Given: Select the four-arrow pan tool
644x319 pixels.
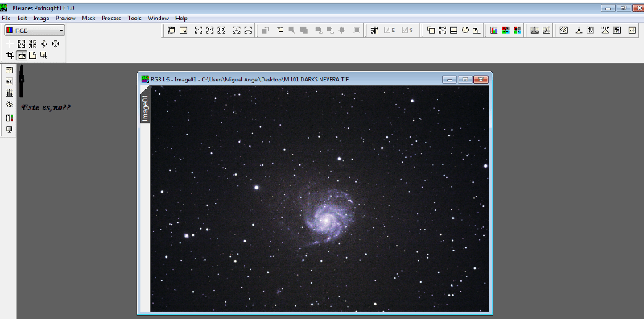Looking at the screenshot, I should pyautogui.click(x=44, y=44).
